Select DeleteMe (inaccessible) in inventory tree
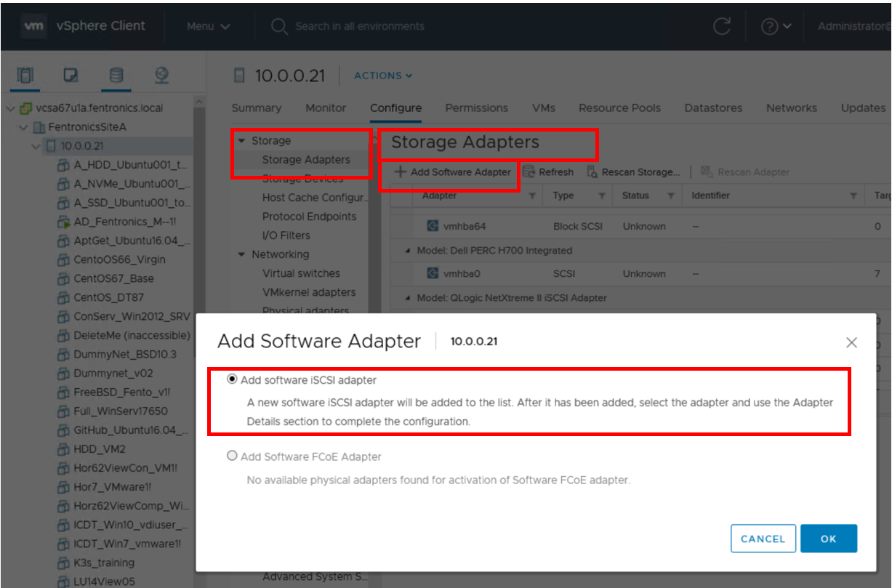This screenshot has width=892, height=588. [132, 335]
